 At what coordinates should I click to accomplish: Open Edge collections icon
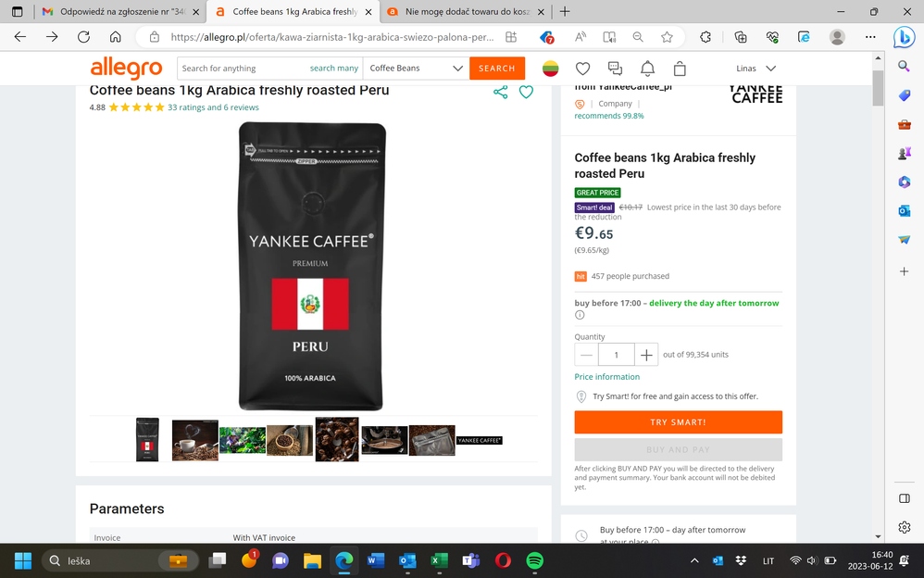[741, 37]
